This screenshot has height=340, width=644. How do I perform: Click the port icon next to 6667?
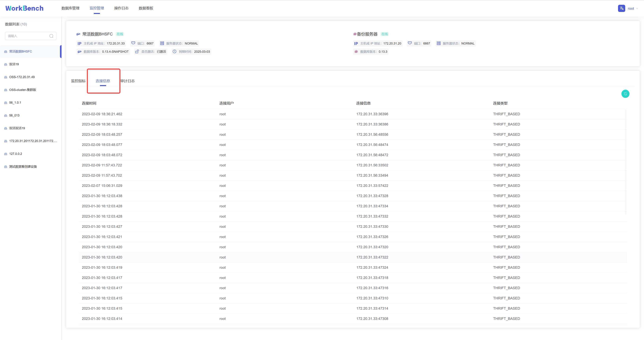pos(133,43)
